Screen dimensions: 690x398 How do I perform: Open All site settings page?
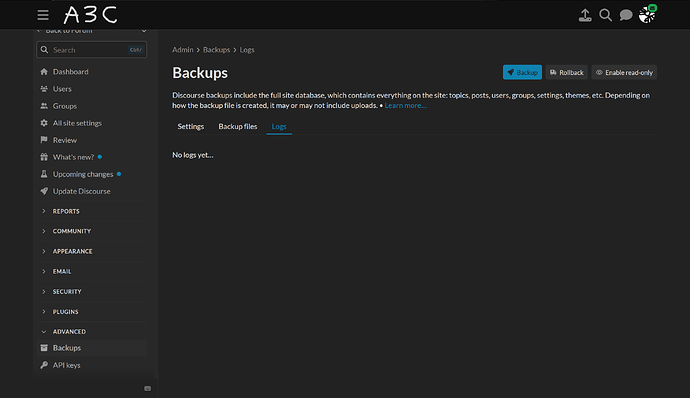(x=92, y=123)
